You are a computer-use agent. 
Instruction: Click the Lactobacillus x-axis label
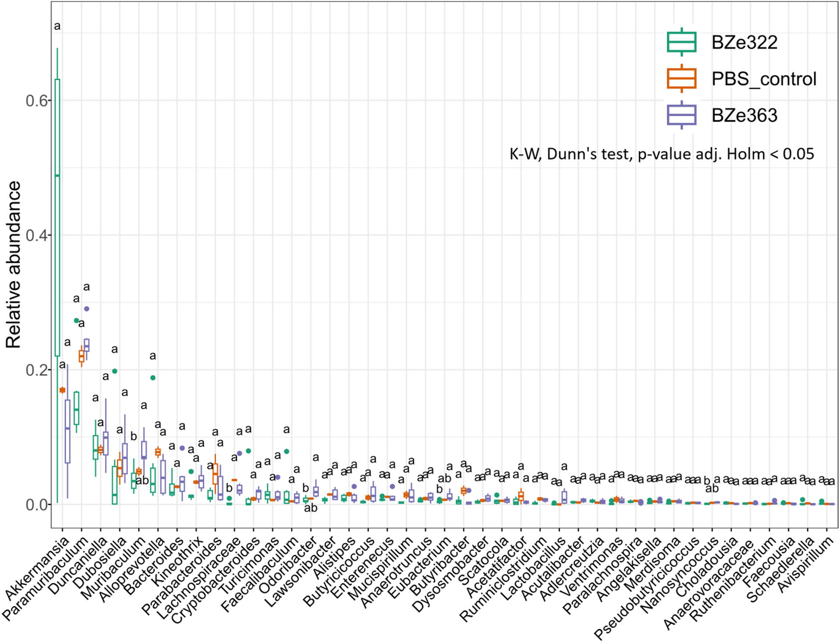click(534, 568)
